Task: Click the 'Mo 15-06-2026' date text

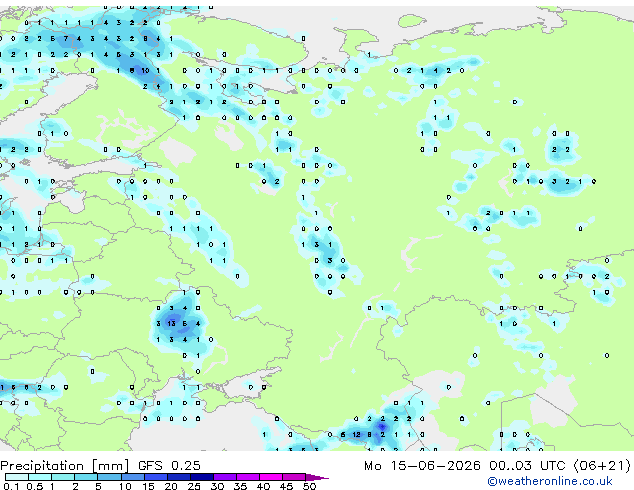Action: (x=422, y=466)
